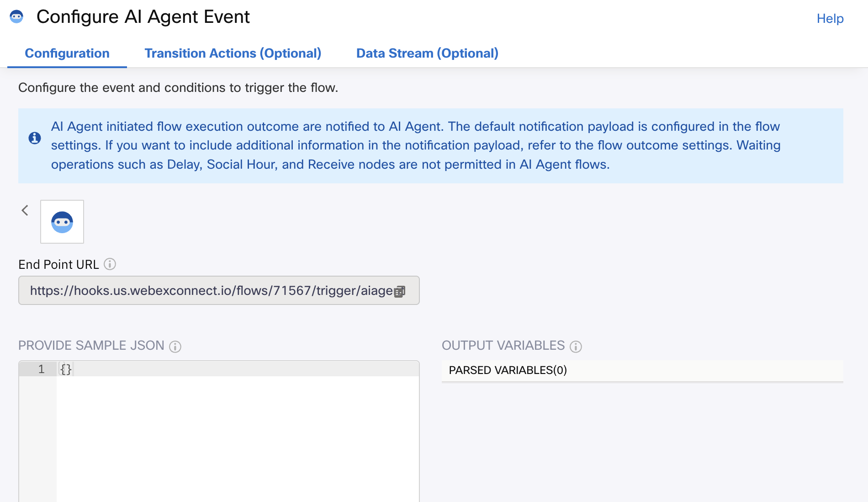Viewport: 868px width, 502px height.
Task: Click the AI Agent icon beside the title
Action: [x=16, y=17]
